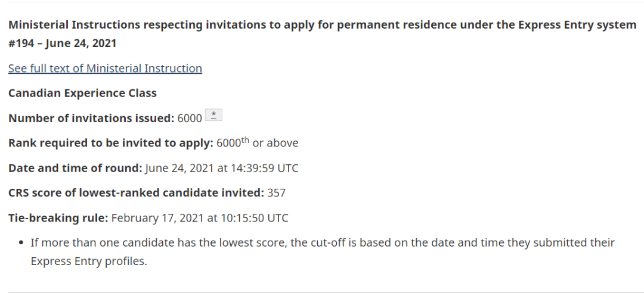Open the full text of Ministerial Instruction link
Image resolution: width=644 pixels, height=293 pixels.
tap(105, 68)
